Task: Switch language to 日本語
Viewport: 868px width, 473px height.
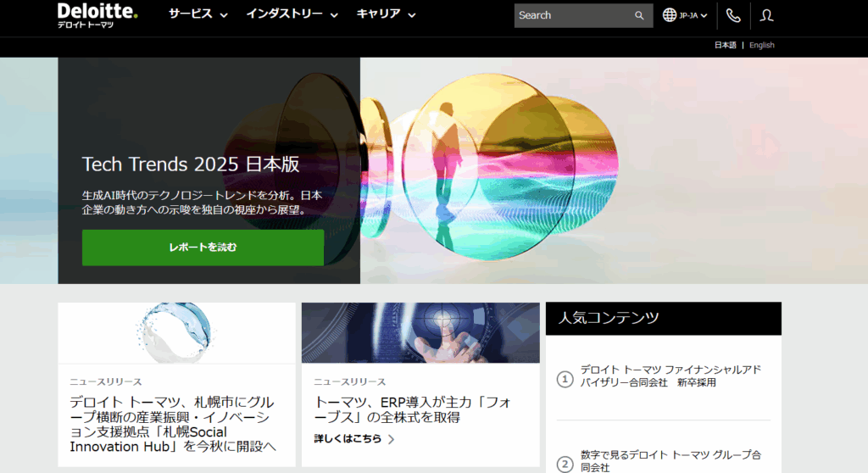Action: click(x=726, y=46)
